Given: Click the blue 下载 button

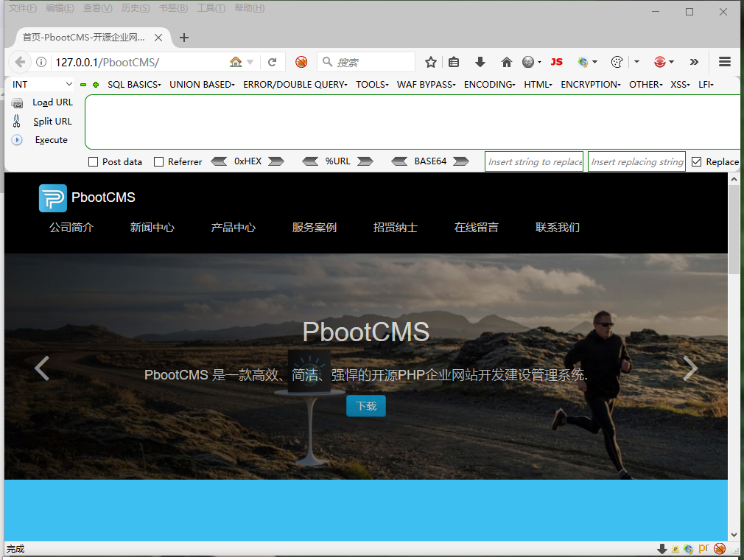Looking at the screenshot, I should (x=366, y=406).
